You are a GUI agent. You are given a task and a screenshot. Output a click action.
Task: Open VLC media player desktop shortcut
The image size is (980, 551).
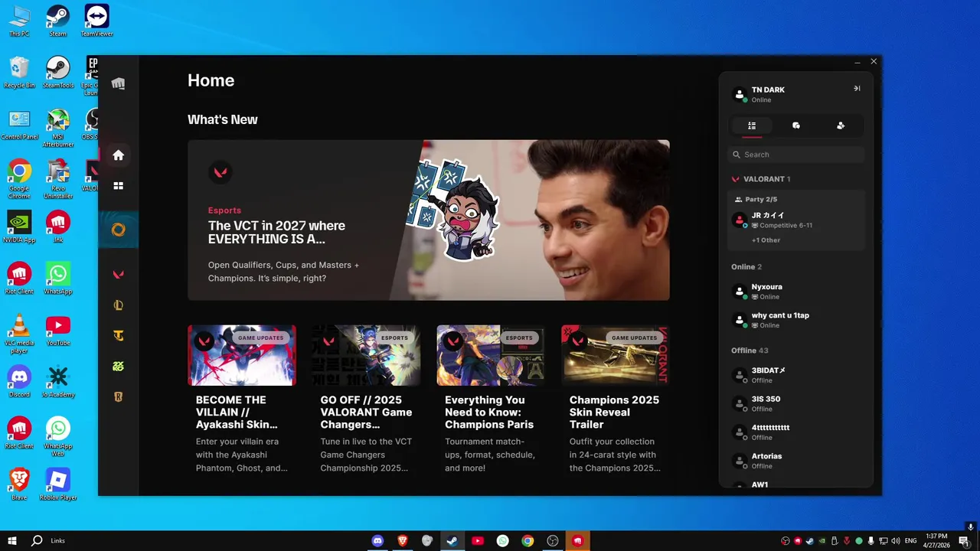tap(19, 333)
